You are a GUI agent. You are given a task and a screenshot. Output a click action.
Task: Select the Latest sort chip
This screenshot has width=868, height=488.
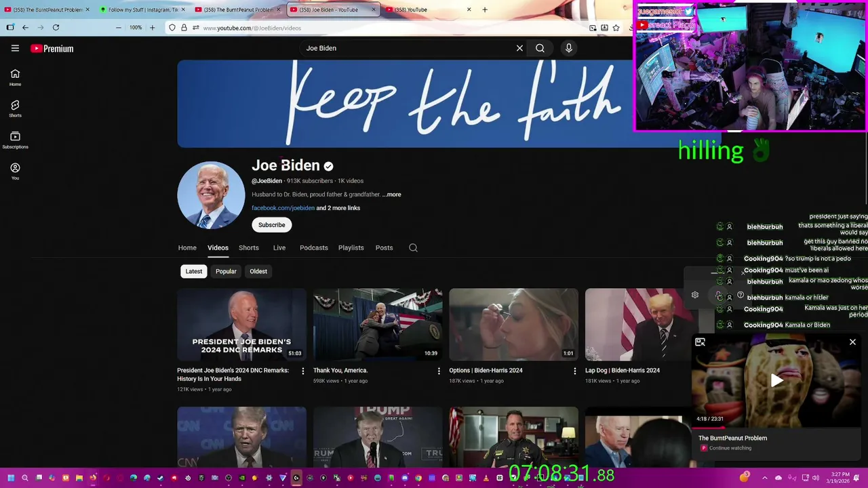(194, 271)
